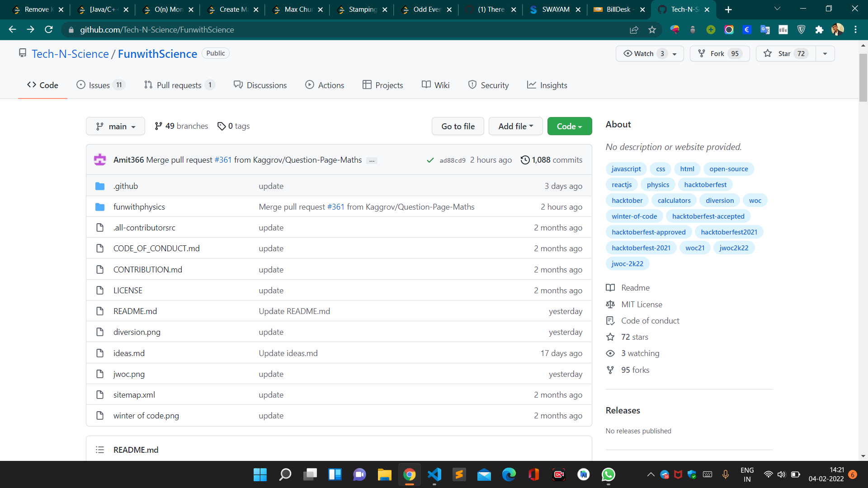Open the Add file dropdown

point(516,126)
